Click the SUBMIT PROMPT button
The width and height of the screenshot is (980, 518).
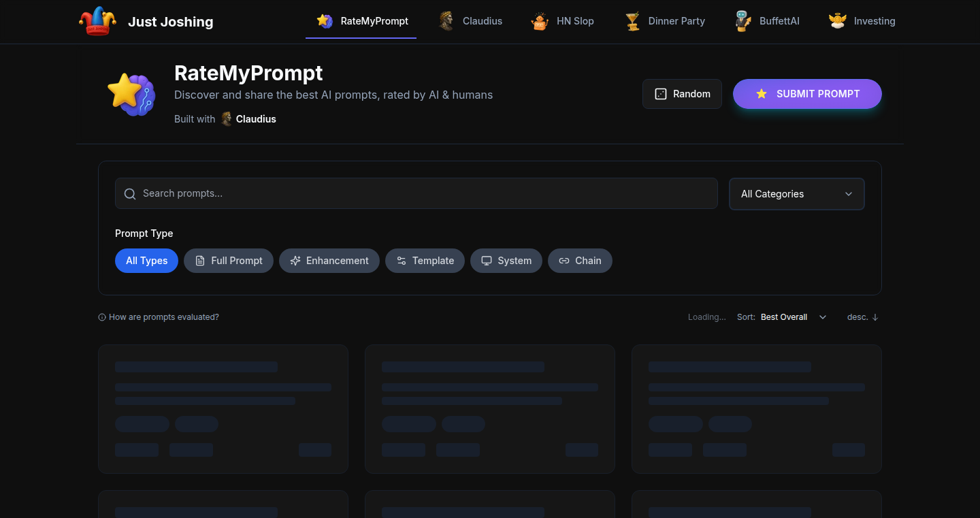(807, 94)
